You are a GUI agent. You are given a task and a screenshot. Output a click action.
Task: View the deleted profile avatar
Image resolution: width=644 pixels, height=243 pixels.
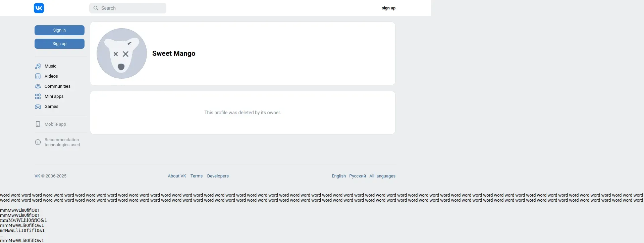(122, 53)
